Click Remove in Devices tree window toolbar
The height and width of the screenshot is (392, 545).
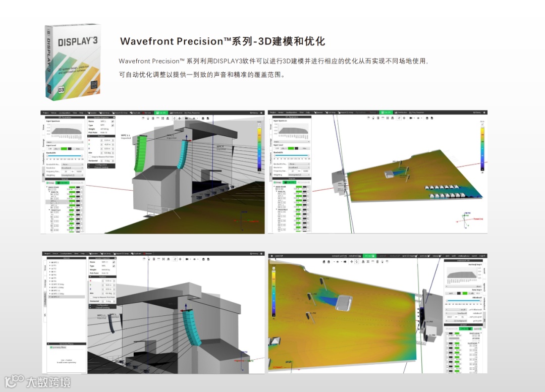pyautogui.click(x=147, y=254)
